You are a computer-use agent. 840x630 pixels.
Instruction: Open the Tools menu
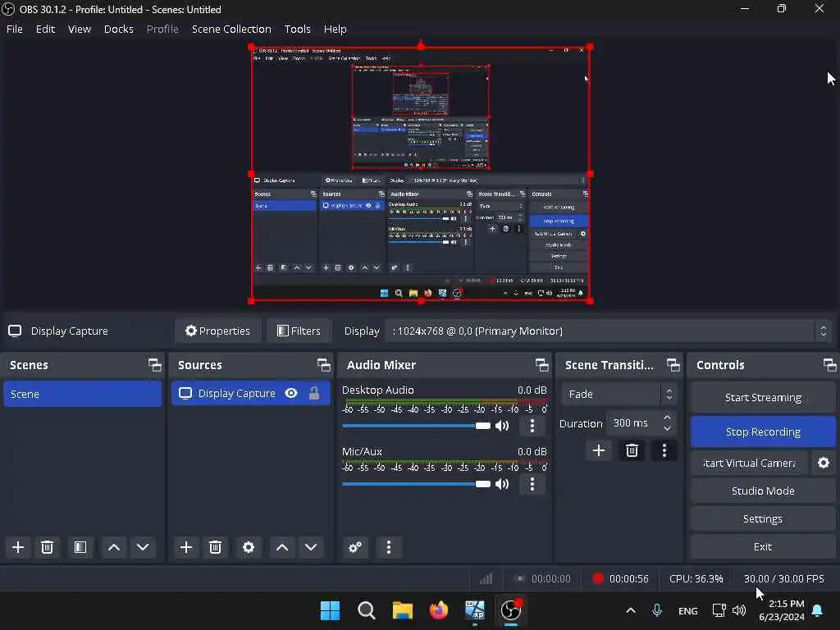(x=297, y=29)
